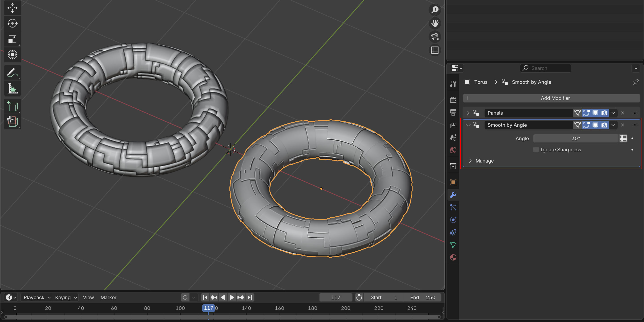644x322 pixels.
Task: Open the timeline View menu
Action: point(88,297)
